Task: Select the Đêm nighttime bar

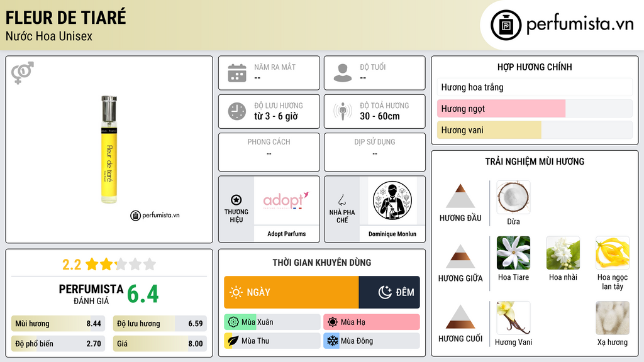Action: (389, 292)
